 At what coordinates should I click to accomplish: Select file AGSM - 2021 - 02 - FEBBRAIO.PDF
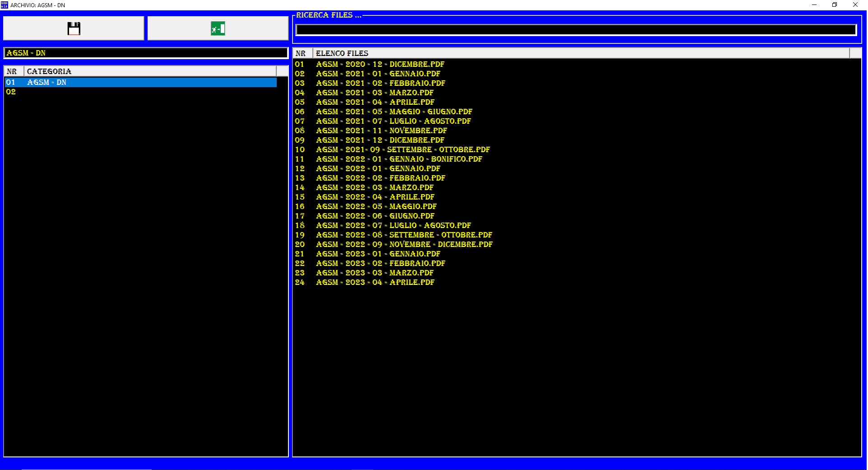tap(381, 83)
